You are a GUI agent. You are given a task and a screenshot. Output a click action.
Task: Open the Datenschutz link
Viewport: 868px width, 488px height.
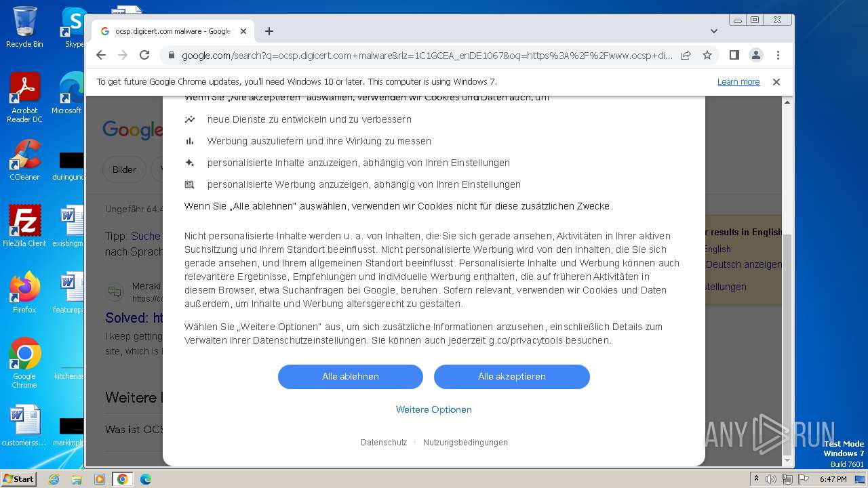(x=384, y=443)
